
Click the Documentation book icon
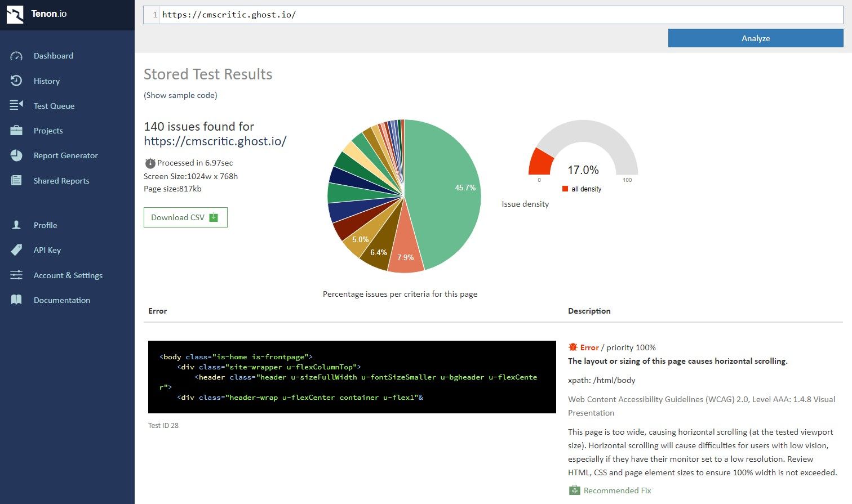pyautogui.click(x=16, y=300)
